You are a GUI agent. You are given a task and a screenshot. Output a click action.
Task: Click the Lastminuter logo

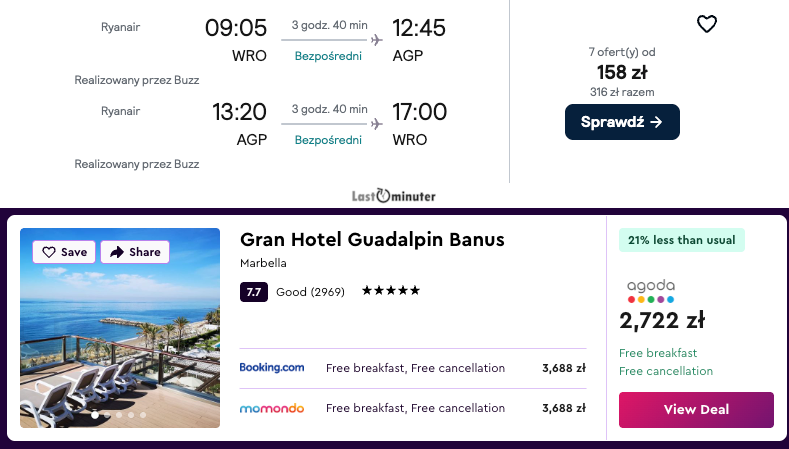[393, 196]
